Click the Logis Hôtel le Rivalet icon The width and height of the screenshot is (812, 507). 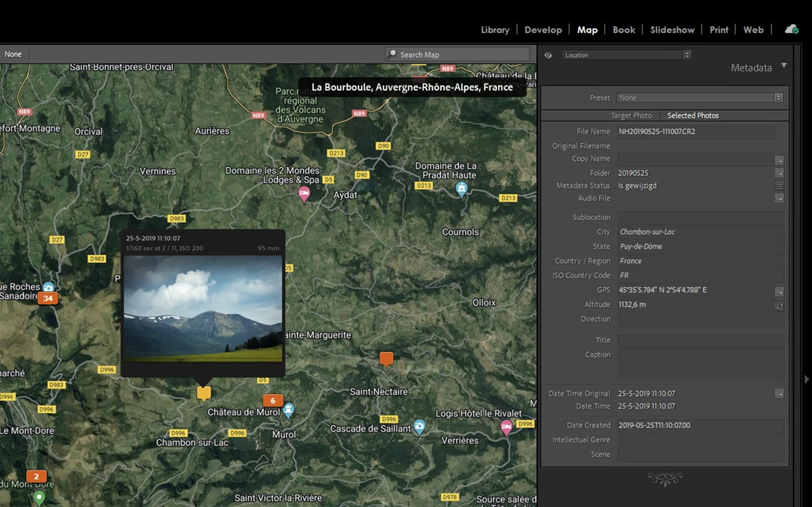(x=506, y=428)
